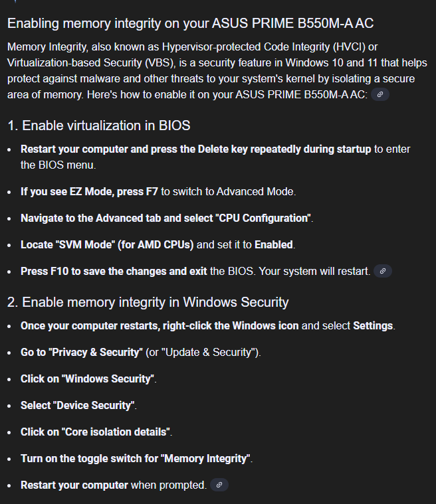
Task: Open the source link icon after the intro paragraph
Action: click(x=380, y=94)
